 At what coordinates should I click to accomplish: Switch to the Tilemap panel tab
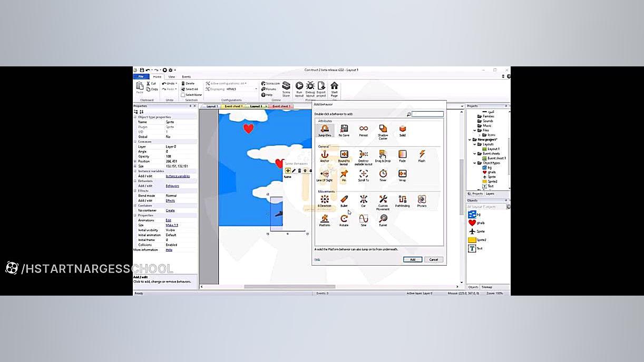[x=487, y=287]
